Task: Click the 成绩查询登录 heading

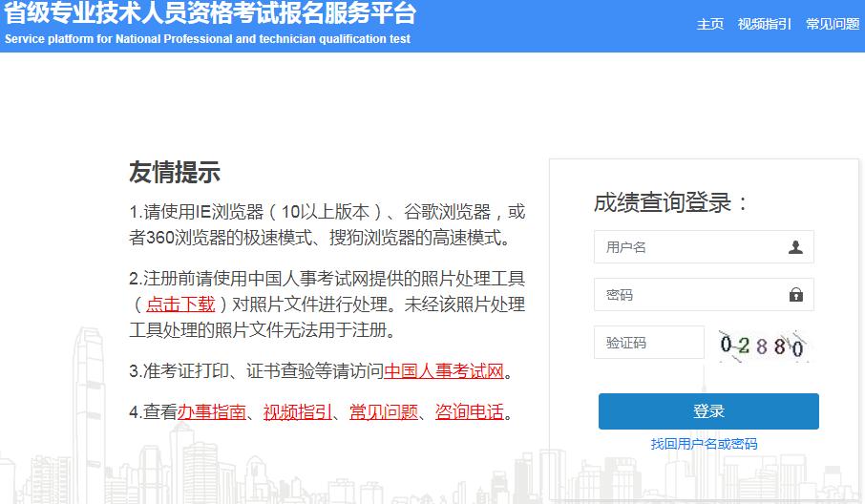Action: pos(670,202)
